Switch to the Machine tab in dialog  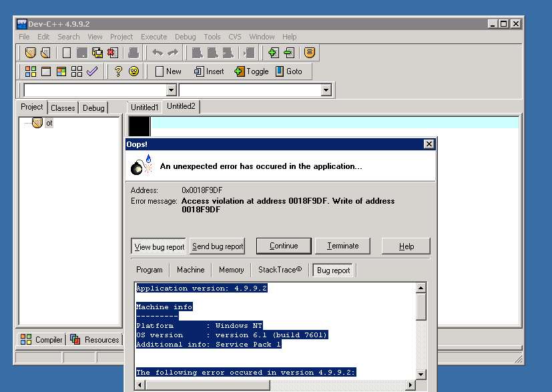[190, 270]
